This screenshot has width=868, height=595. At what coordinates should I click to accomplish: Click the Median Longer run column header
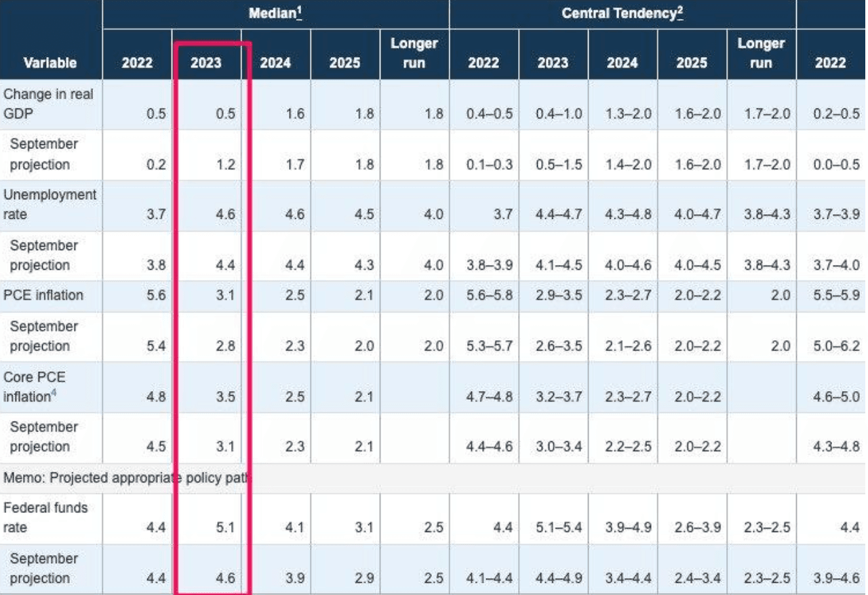414,54
